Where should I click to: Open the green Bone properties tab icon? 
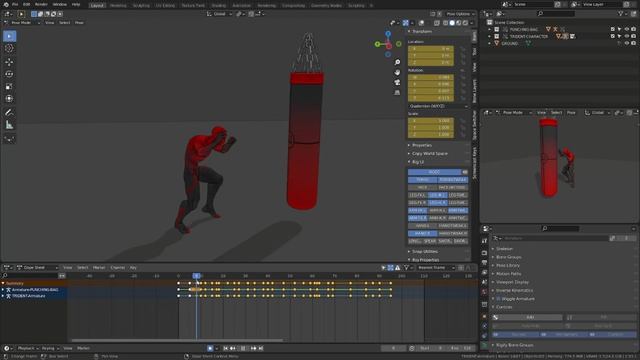[x=484, y=345]
